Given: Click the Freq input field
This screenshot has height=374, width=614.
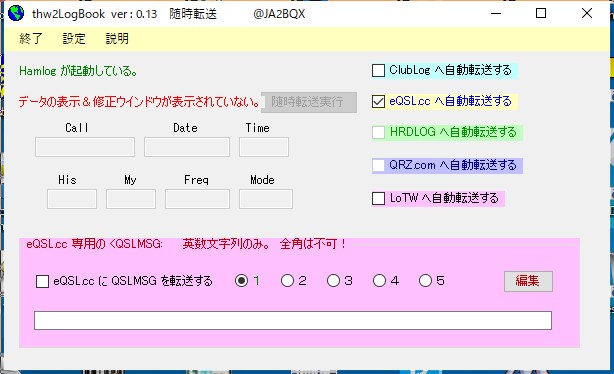Looking at the screenshot, I should click(x=197, y=199).
